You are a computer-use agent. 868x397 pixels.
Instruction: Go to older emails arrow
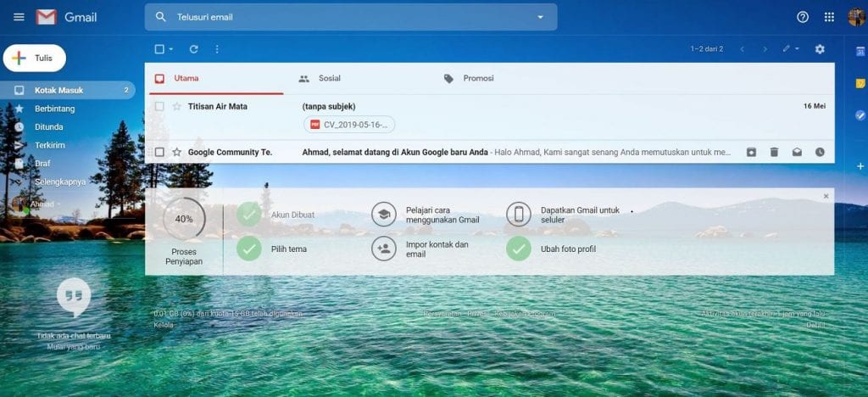pyautogui.click(x=765, y=49)
